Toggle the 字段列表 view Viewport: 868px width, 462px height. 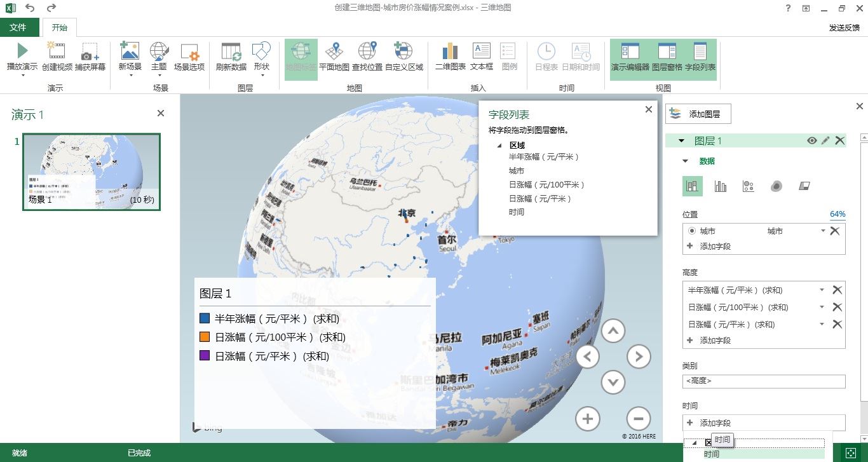click(700, 59)
